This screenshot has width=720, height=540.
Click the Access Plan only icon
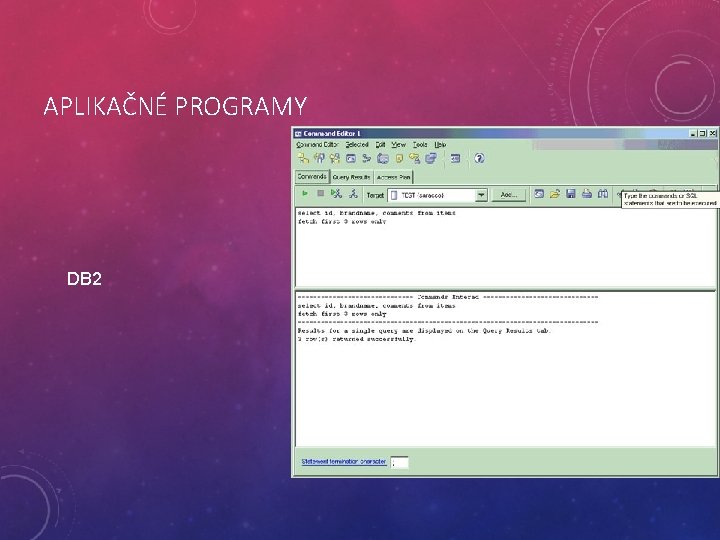[353, 194]
